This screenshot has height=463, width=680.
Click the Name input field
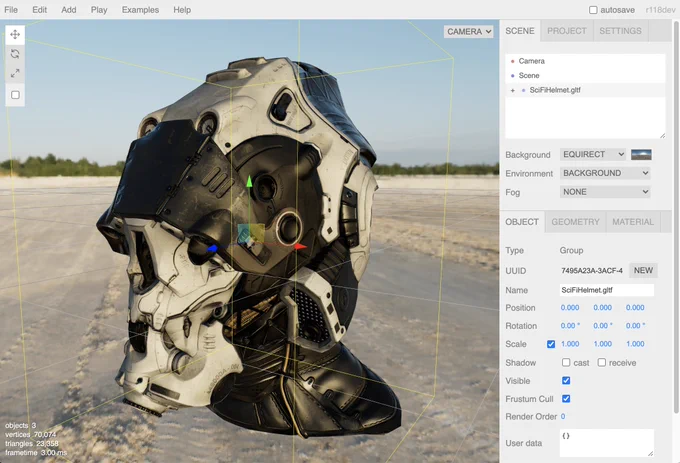606,290
